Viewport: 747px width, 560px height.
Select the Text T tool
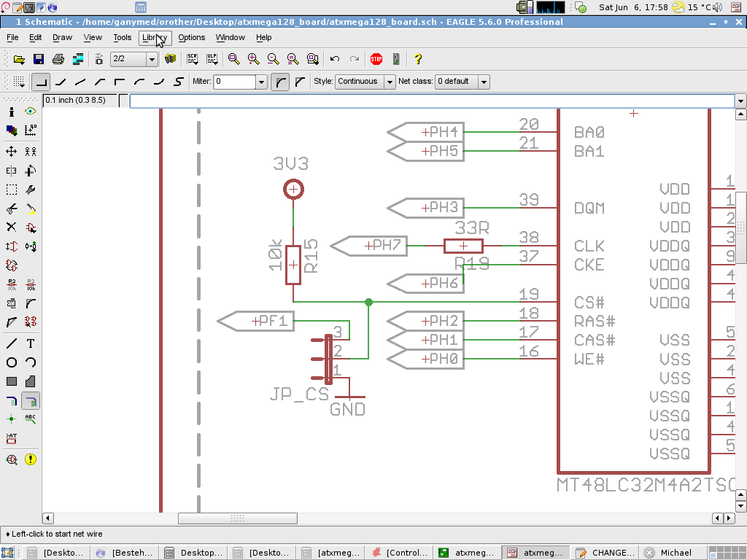pos(31,343)
